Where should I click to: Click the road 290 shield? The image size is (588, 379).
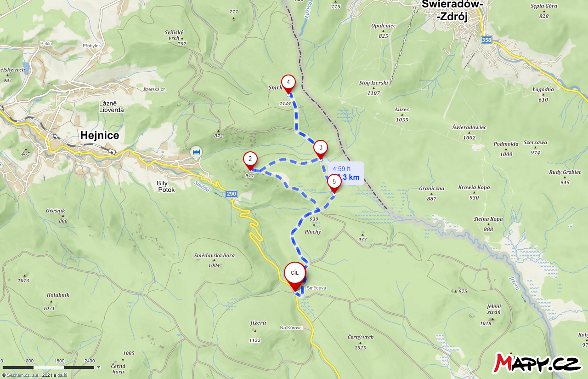click(x=232, y=194)
